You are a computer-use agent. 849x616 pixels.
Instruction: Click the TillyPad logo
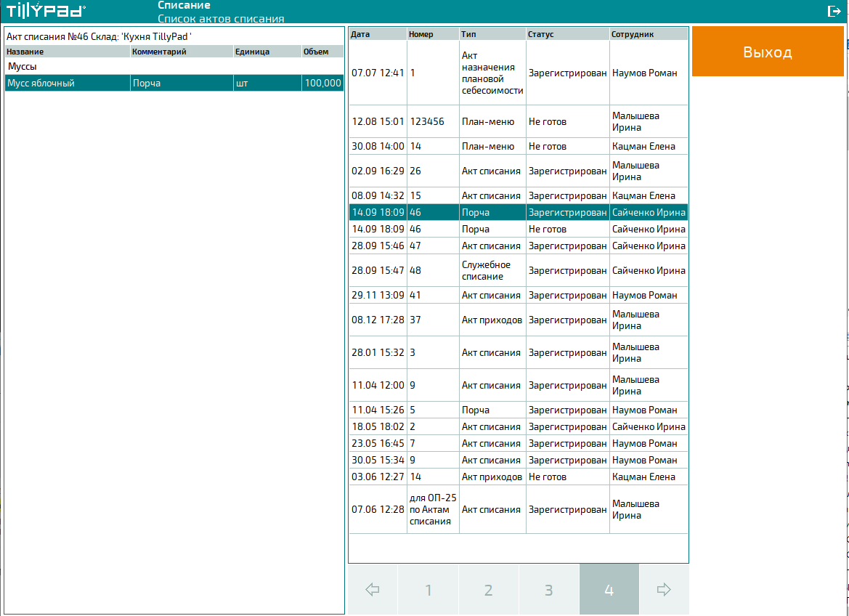(46, 10)
